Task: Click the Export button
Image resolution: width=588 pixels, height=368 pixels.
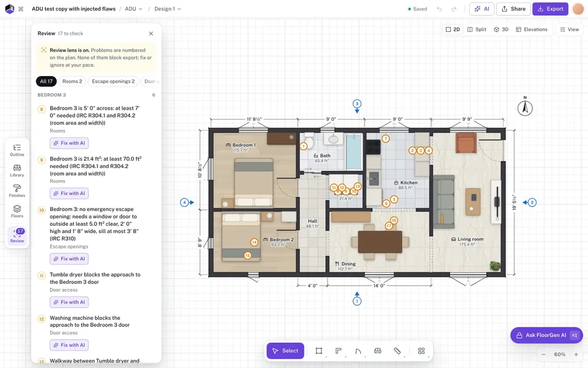Action: click(550, 9)
